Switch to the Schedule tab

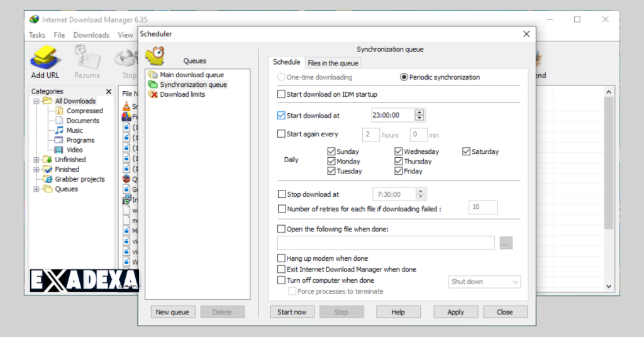tap(287, 62)
